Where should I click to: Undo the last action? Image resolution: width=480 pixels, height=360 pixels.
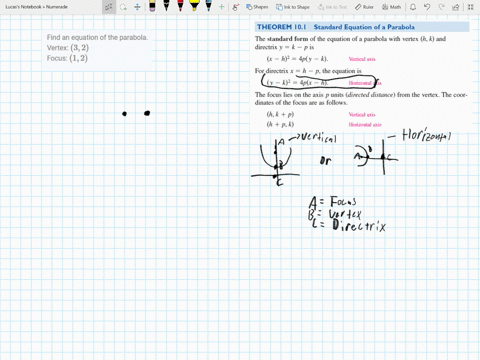coord(427,7)
